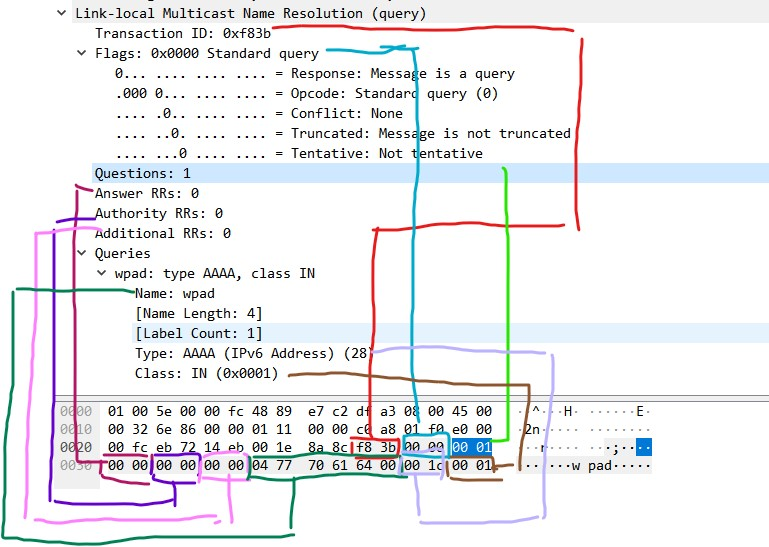The height and width of the screenshot is (547, 769).
Task: Select the Transaction ID: 0xf83b row
Action: point(183,33)
